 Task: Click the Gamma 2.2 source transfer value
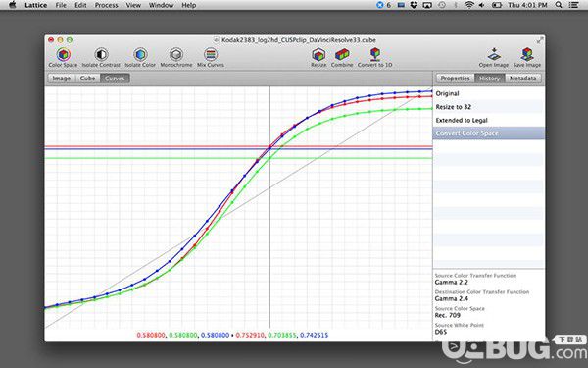click(452, 283)
